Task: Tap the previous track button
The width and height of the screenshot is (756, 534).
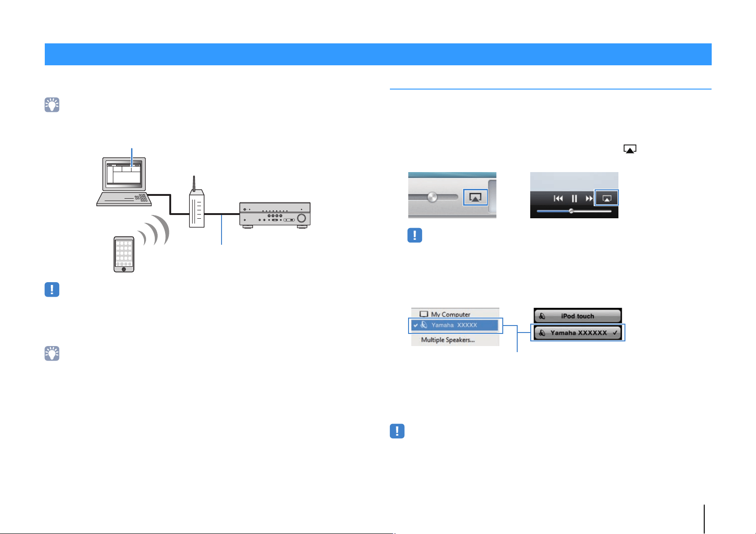Action: tap(558, 198)
